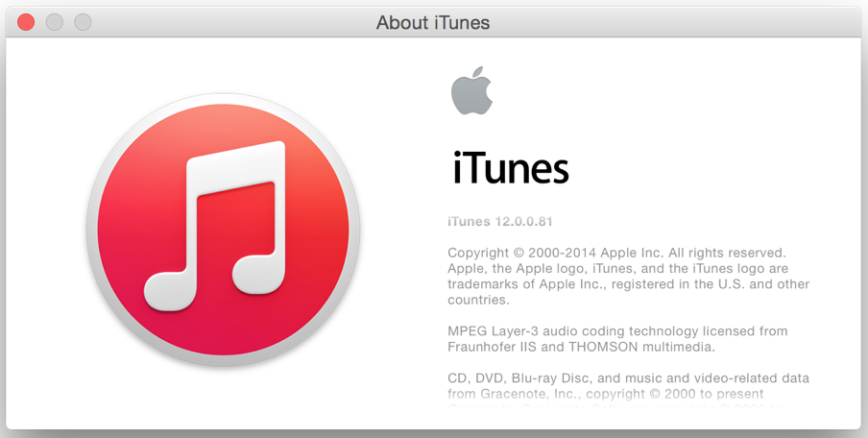Click the red iTunes music note icon
This screenshot has height=438, width=868.
pos(223,230)
